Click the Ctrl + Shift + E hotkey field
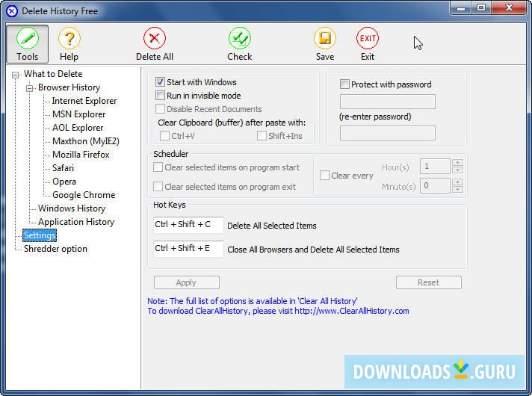 coord(188,249)
